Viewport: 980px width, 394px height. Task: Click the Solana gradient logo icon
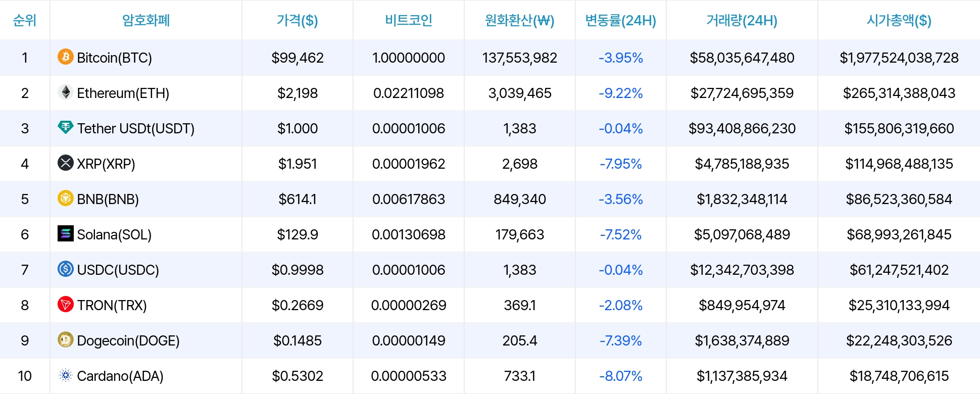click(65, 234)
